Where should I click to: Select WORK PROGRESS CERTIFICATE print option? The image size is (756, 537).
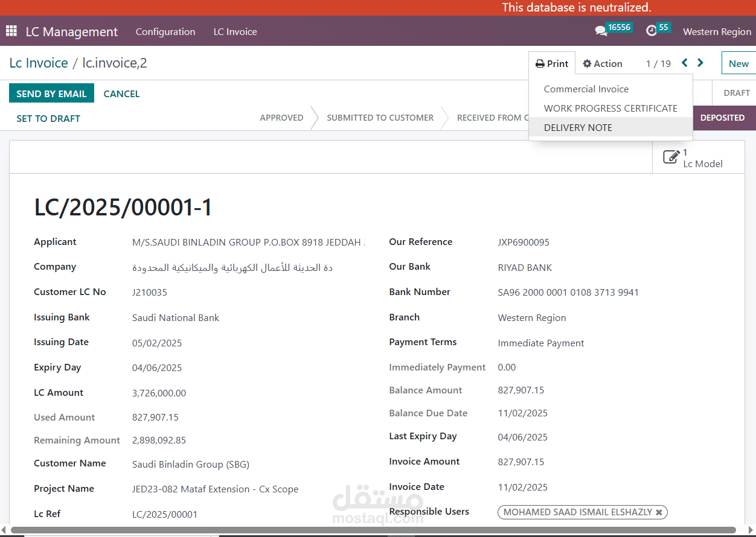(610, 108)
